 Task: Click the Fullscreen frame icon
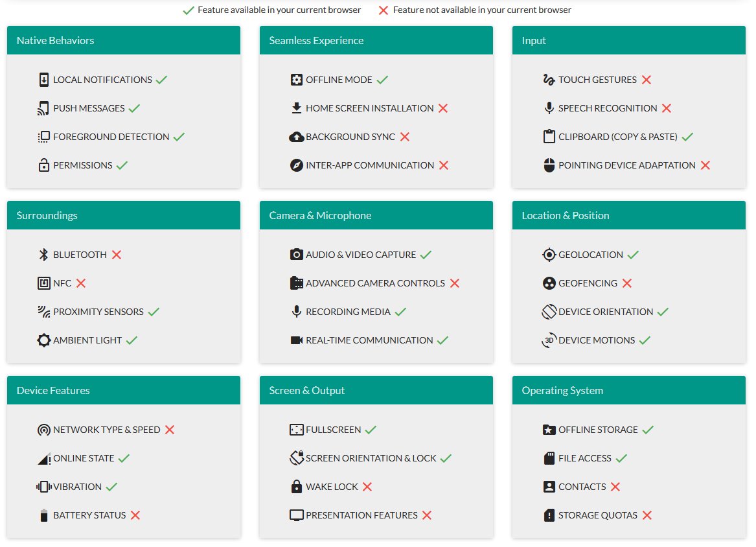(297, 429)
